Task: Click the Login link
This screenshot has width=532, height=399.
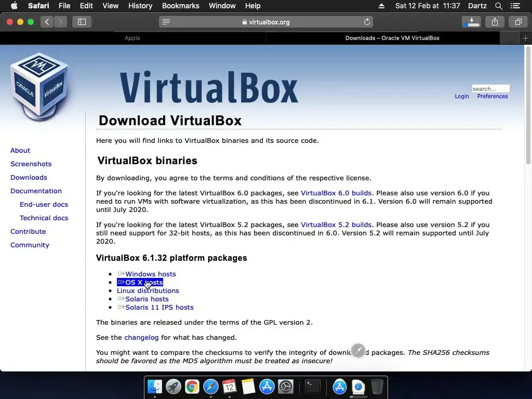Action: pos(462,96)
